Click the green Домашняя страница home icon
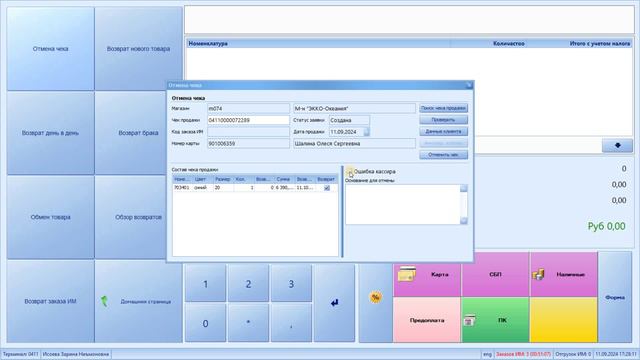Screen dimensions: 640x360 (104, 301)
